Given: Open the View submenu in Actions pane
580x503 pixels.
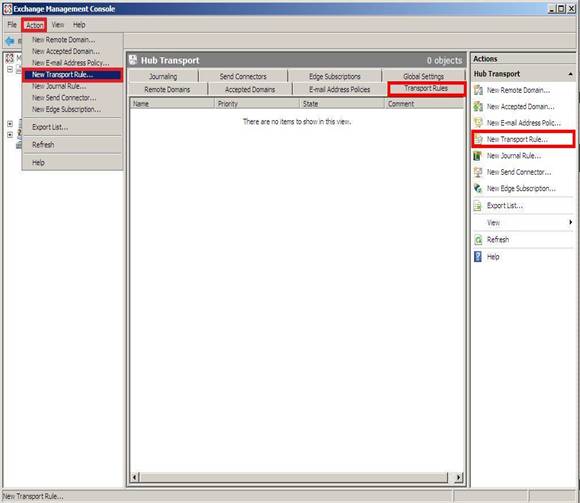Looking at the screenshot, I should tap(523, 223).
